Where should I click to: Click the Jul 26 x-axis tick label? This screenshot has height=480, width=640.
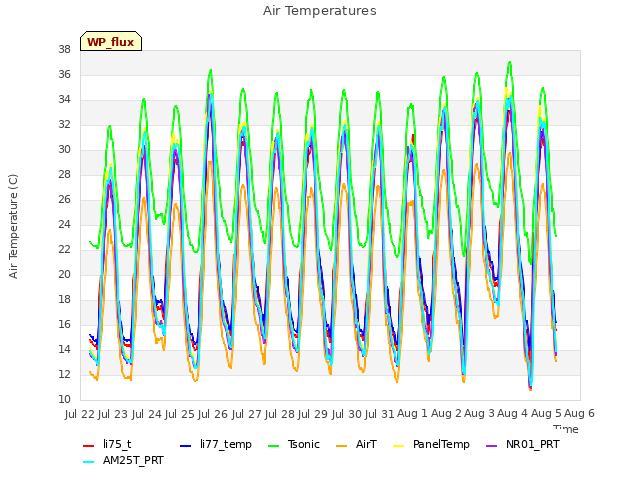(213, 414)
